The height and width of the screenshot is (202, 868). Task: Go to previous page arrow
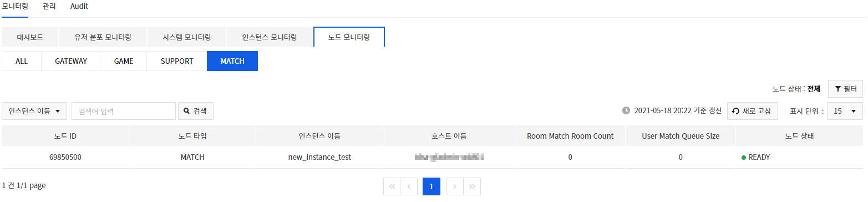[x=409, y=186]
